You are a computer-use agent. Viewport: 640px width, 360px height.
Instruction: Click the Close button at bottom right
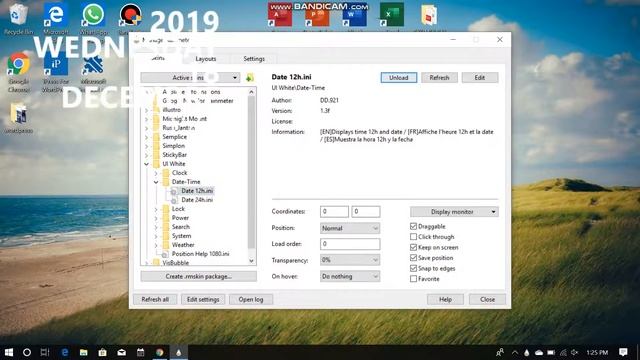point(487,299)
